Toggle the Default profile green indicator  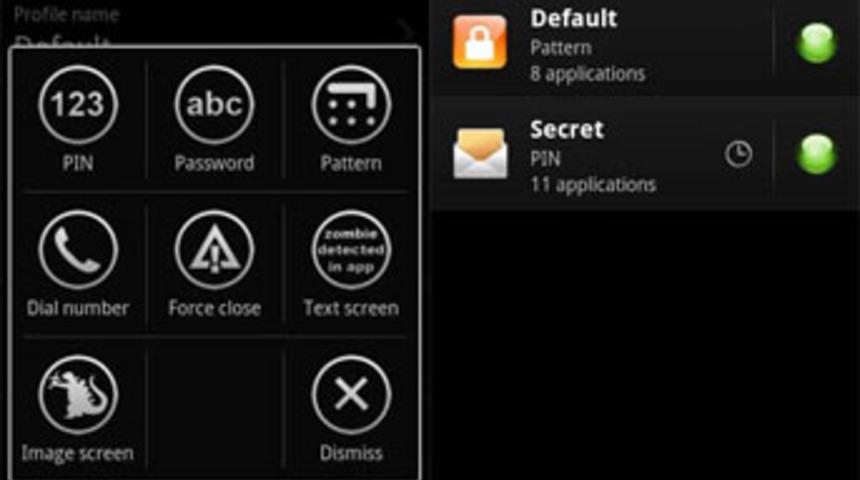click(x=816, y=43)
